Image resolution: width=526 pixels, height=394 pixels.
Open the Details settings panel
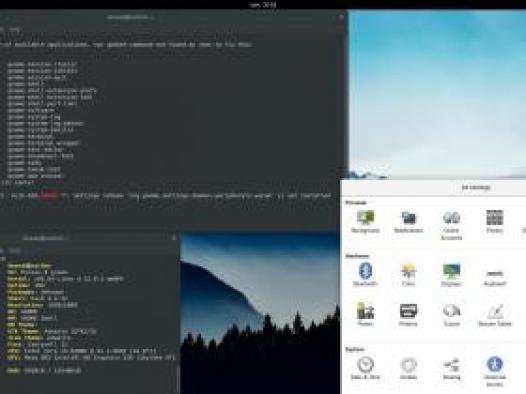click(x=408, y=368)
